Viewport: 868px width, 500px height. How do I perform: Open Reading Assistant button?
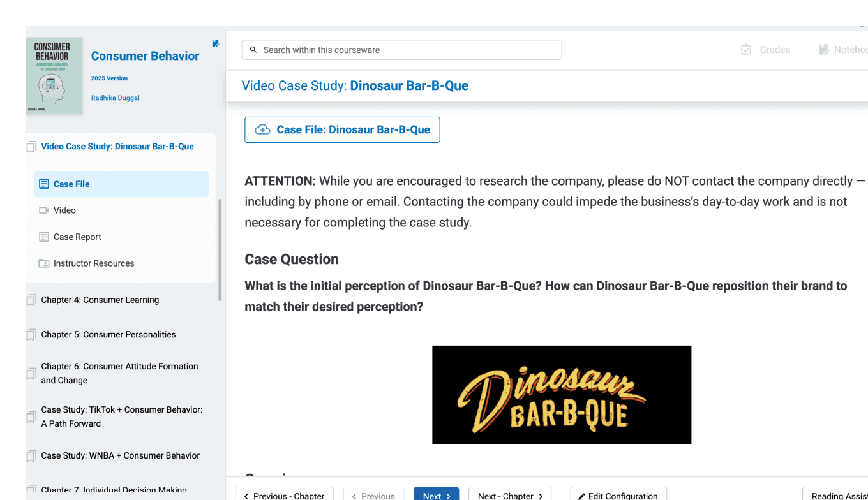tap(835, 496)
